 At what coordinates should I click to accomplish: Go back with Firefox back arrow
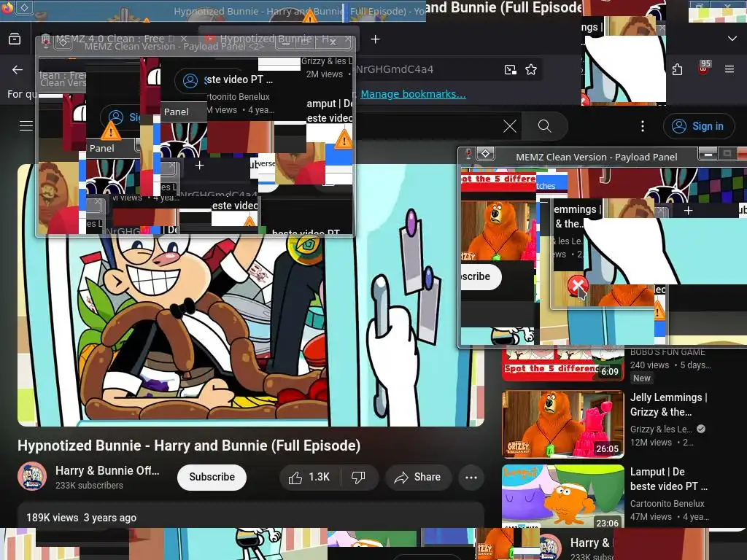18,69
